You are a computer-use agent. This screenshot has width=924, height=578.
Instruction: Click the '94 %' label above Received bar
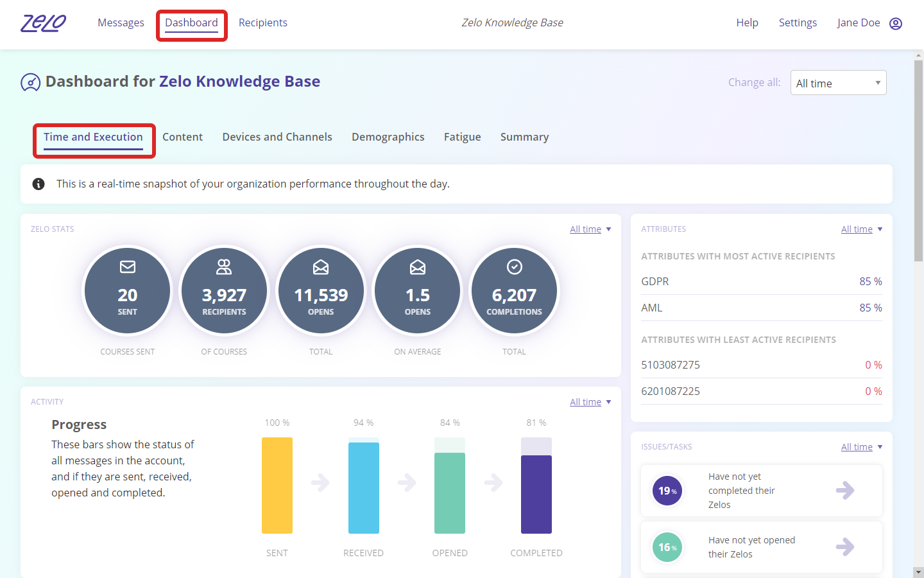click(x=364, y=423)
